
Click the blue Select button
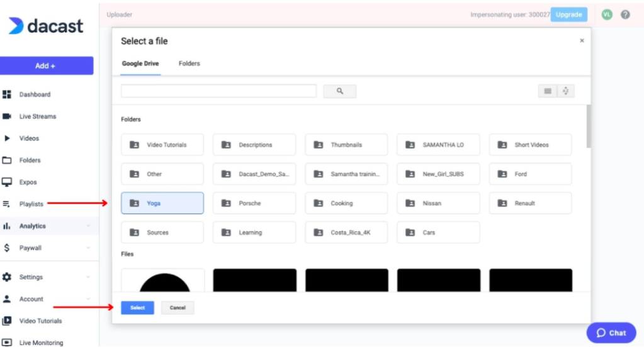(x=138, y=307)
